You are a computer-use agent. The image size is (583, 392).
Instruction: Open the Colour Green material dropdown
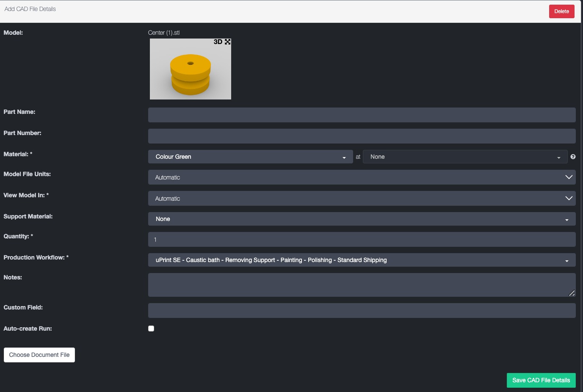[x=250, y=157]
